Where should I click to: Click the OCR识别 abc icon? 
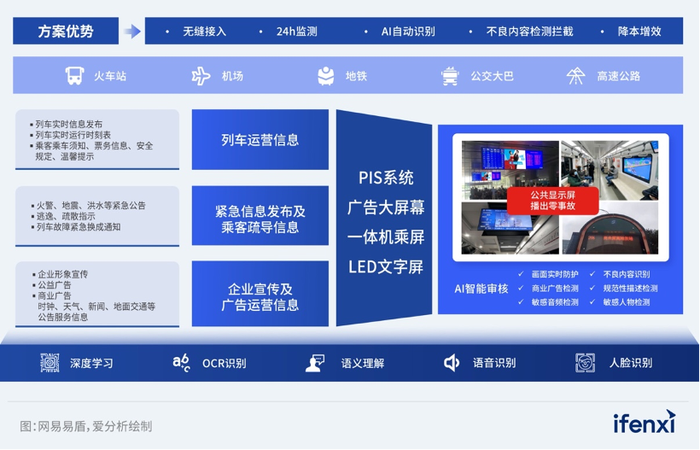[181, 362]
